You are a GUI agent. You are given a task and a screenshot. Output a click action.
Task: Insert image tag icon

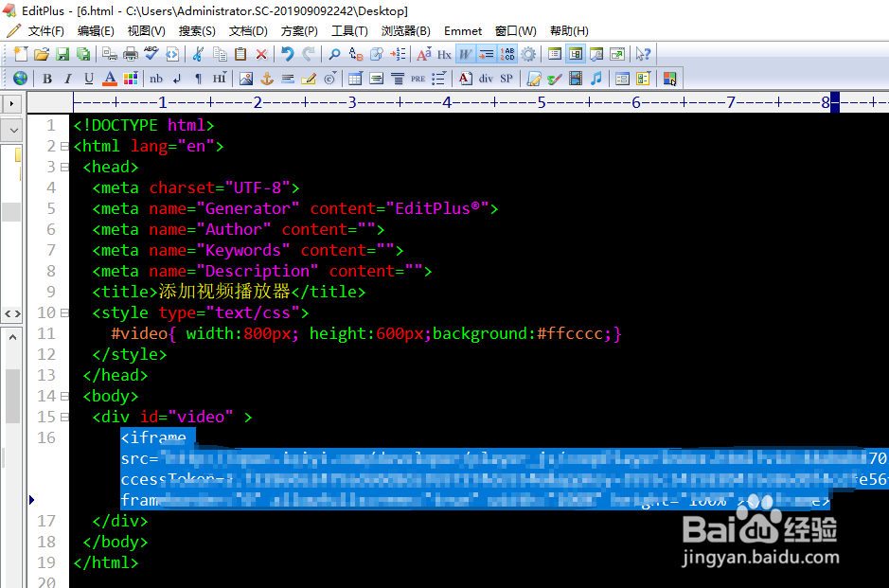point(245,79)
